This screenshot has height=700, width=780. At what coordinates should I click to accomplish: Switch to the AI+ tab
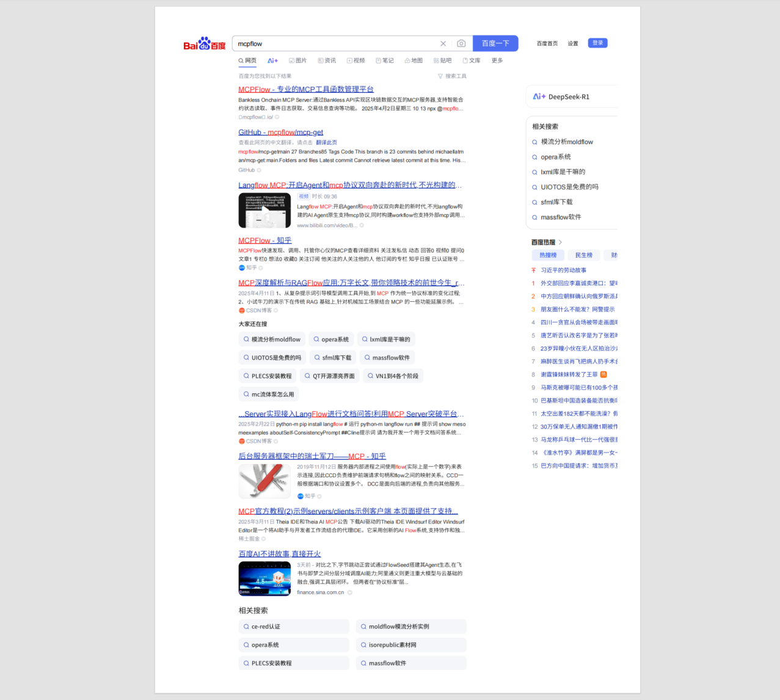[272, 60]
